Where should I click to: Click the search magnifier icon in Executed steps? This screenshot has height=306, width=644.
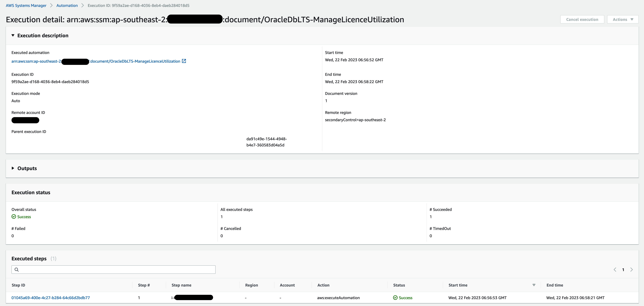pos(17,270)
